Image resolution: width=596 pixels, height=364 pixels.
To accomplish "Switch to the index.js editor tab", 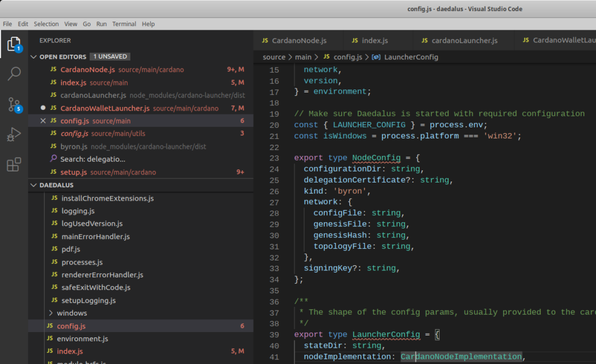I will pos(377,40).
